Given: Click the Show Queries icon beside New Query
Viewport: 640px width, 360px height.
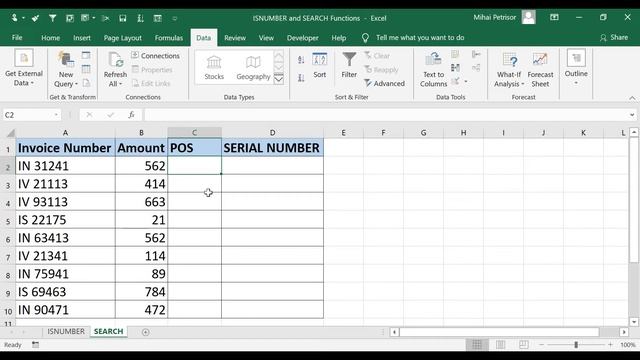Looking at the screenshot, I should pyautogui.click(x=86, y=56).
